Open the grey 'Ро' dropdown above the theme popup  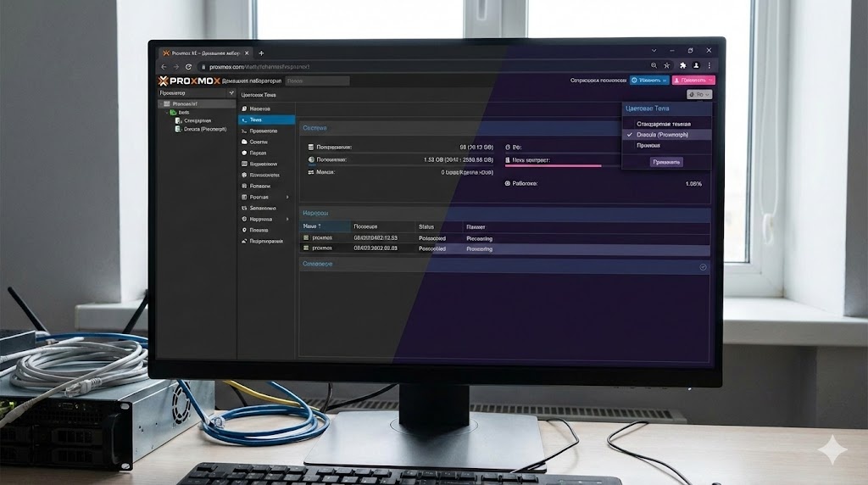[x=699, y=95]
